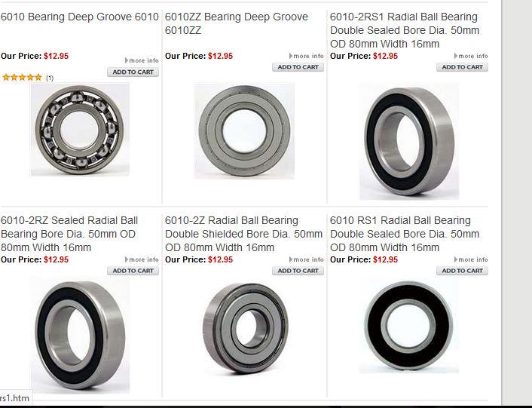Screen dimensions: 532x408
Task: Show more info for 6010 RS1 bearing
Action: point(471,259)
